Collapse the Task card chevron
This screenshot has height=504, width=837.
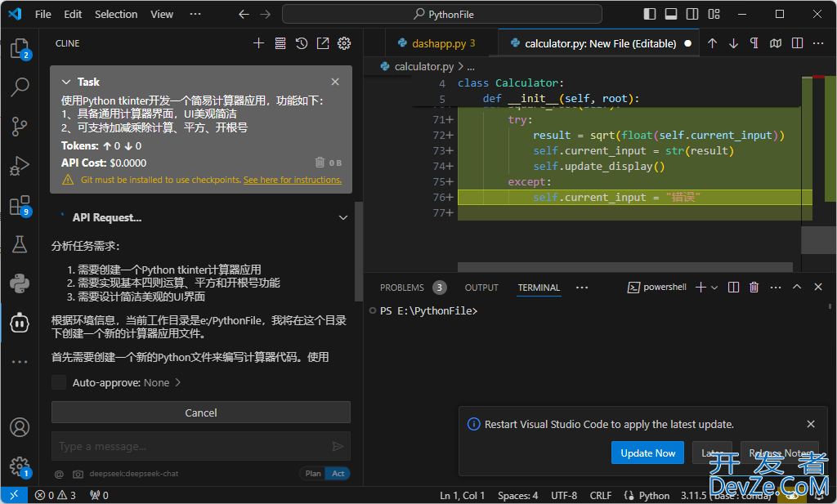pyautogui.click(x=66, y=82)
